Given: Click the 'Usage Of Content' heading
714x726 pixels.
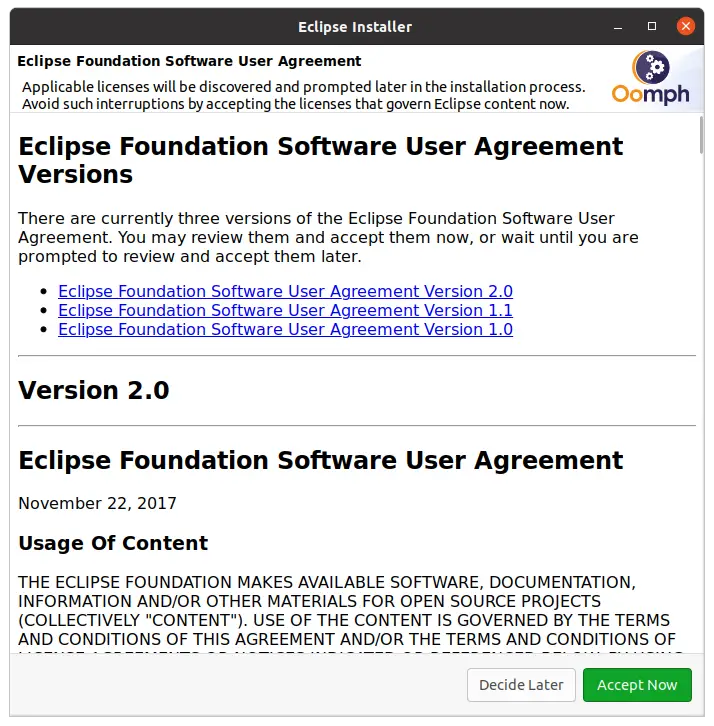Looking at the screenshot, I should (113, 543).
